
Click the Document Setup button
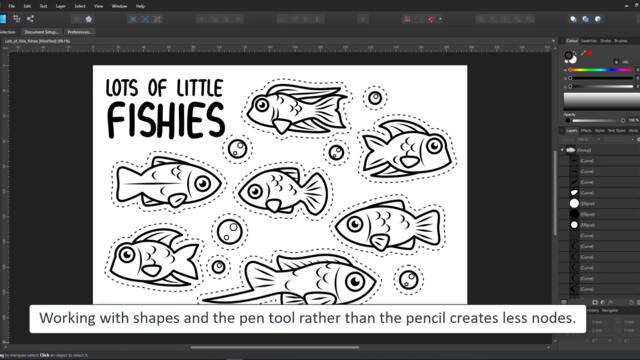(41, 32)
